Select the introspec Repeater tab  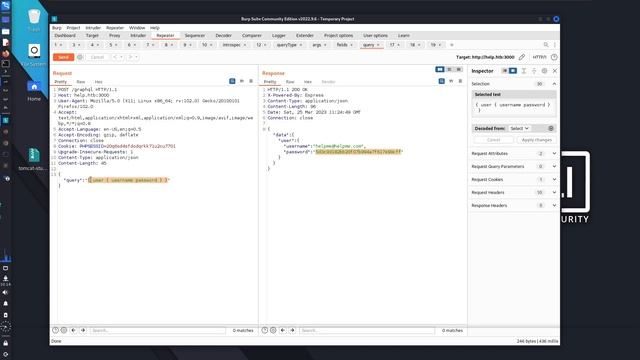[232, 45]
